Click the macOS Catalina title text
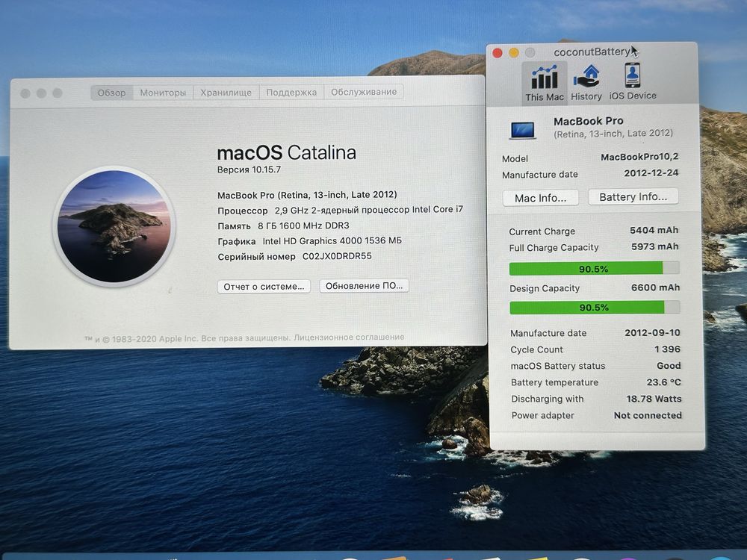The height and width of the screenshot is (560, 747). (x=286, y=153)
